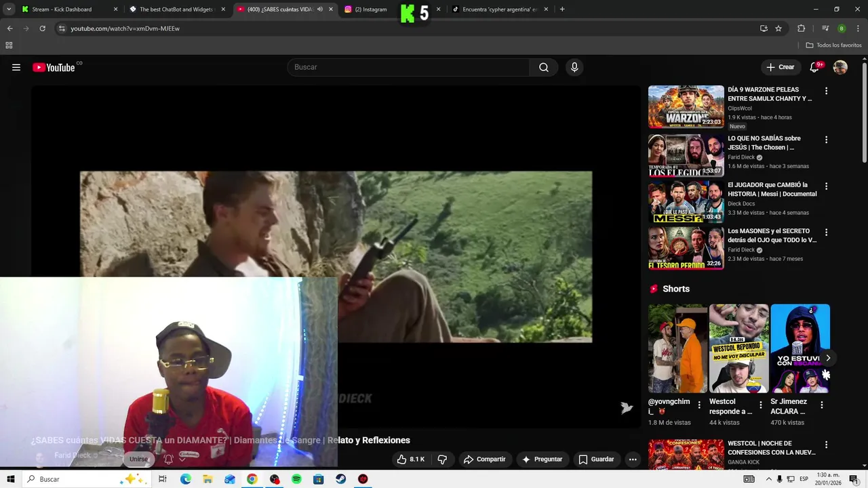The height and width of the screenshot is (488, 868).
Task: Open Farid Dieck channel under Los MASONES
Action: 741,249
